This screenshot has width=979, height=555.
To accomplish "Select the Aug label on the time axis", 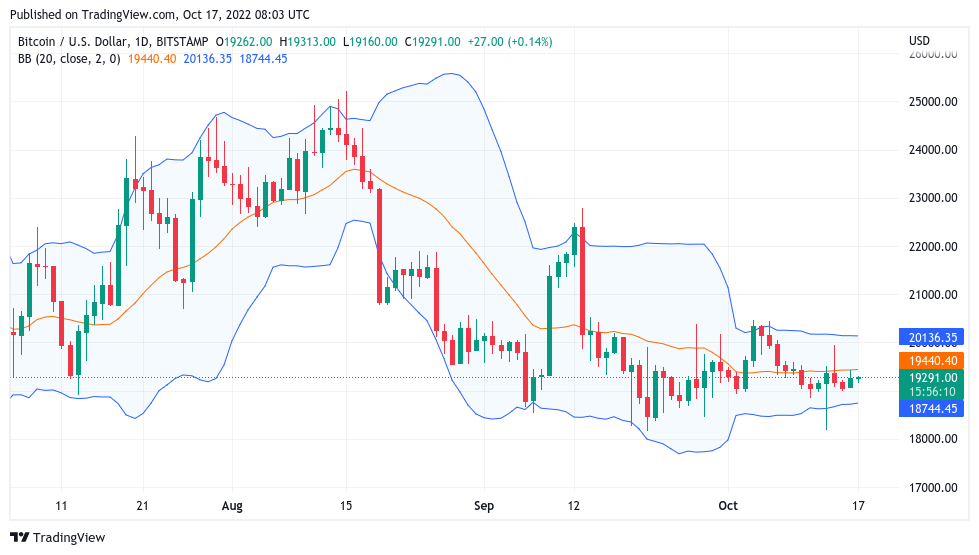I will [x=233, y=506].
